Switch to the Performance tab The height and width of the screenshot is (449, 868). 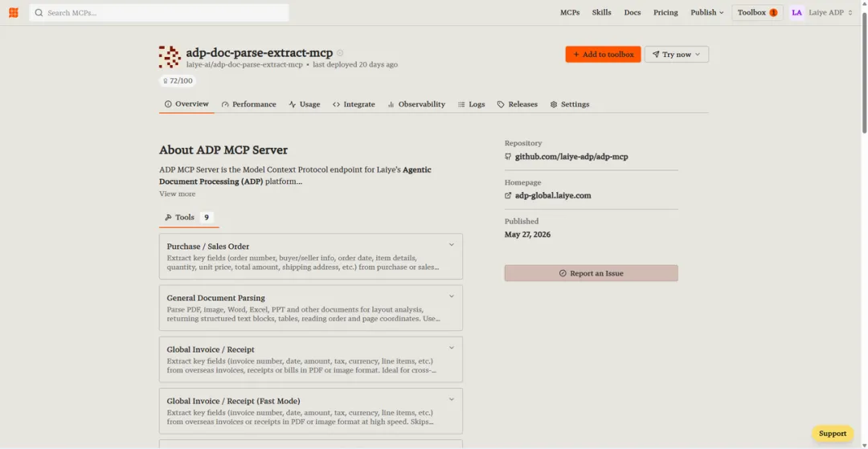point(248,104)
